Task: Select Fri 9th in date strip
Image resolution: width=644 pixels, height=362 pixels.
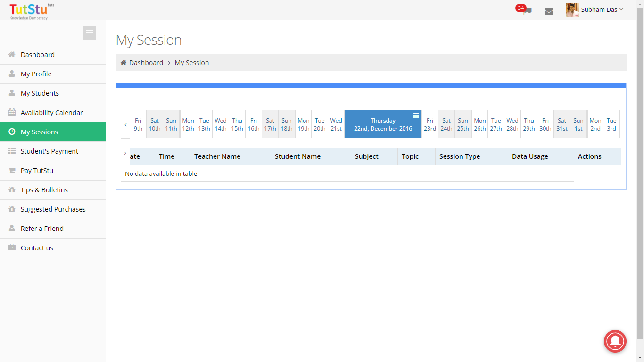Action: click(x=138, y=124)
